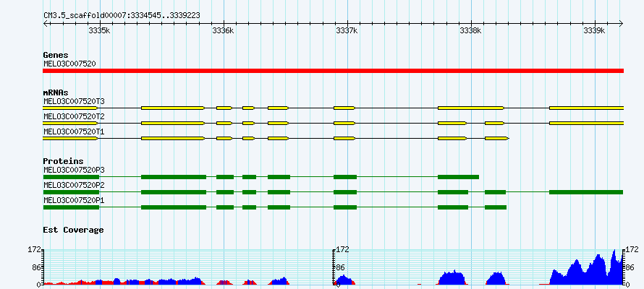The height and width of the screenshot is (289, 644).
Task: Select P2's final green segment near 3339k
Action: coord(586,192)
